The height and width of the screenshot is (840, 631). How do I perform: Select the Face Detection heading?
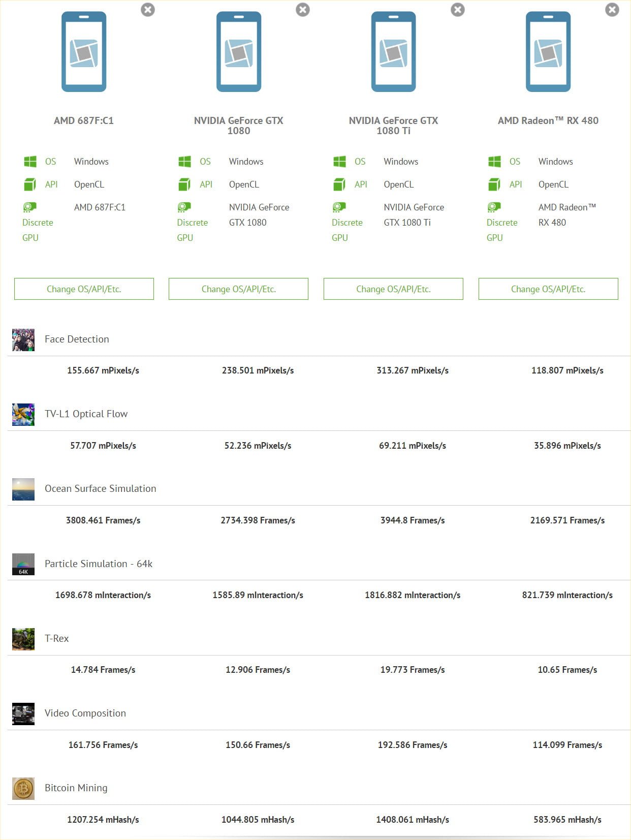coord(77,339)
